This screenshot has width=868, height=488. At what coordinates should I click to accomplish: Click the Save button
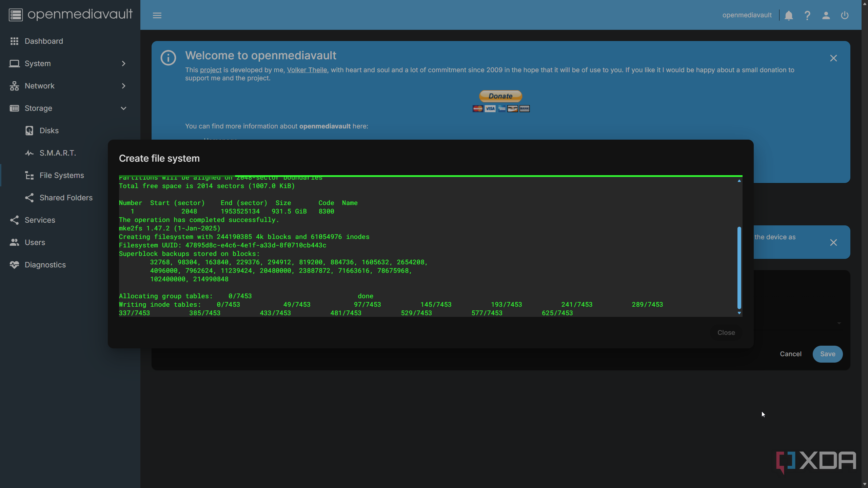[827, 354]
